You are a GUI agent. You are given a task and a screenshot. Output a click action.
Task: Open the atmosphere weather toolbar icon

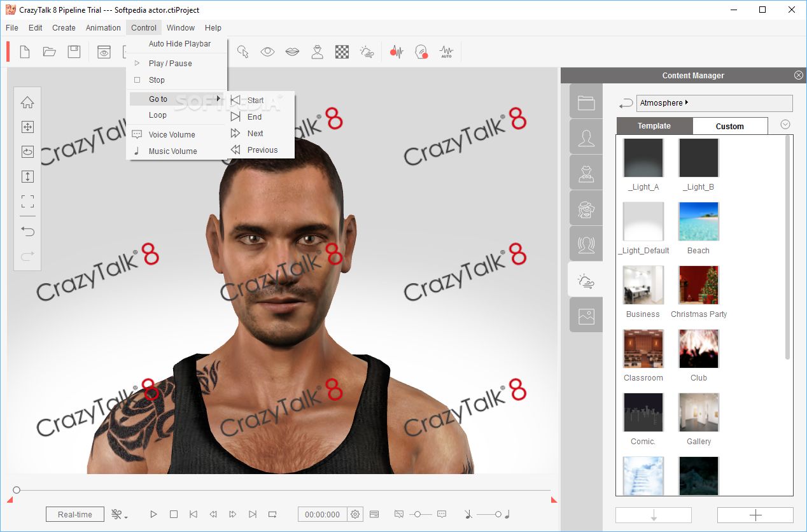click(367, 52)
